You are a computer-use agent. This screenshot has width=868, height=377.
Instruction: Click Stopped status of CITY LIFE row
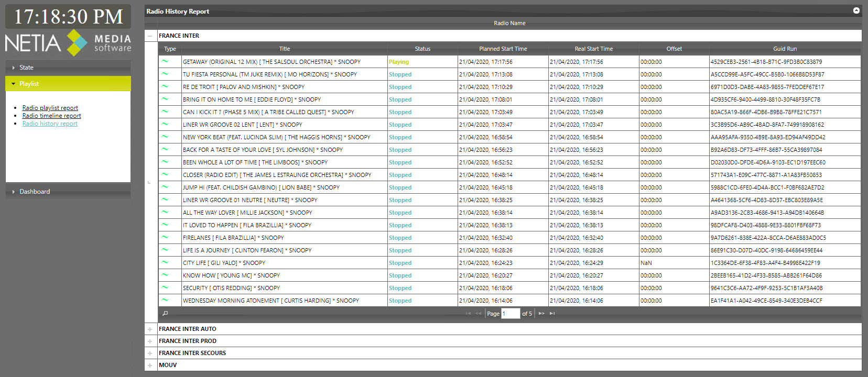(x=422, y=263)
